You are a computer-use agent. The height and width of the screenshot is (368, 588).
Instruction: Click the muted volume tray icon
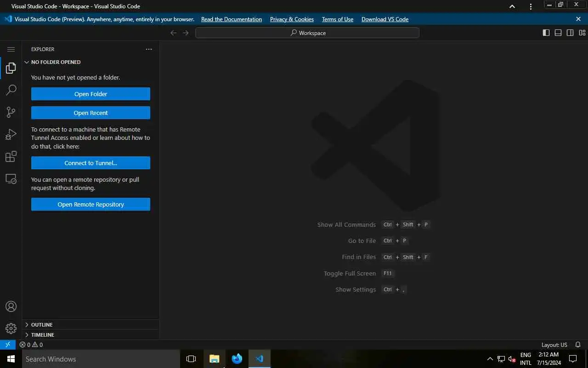tap(512, 359)
